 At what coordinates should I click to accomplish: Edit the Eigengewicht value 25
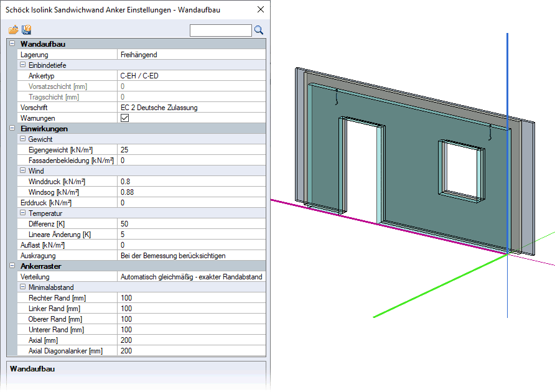pyautogui.click(x=192, y=150)
